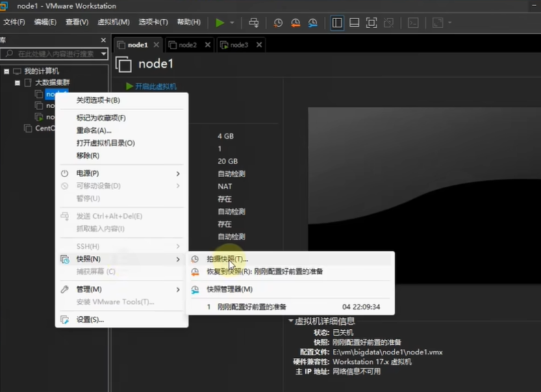The width and height of the screenshot is (541, 392).
Task: Click the revert to snapshot toolbar icon
Action: (295, 23)
